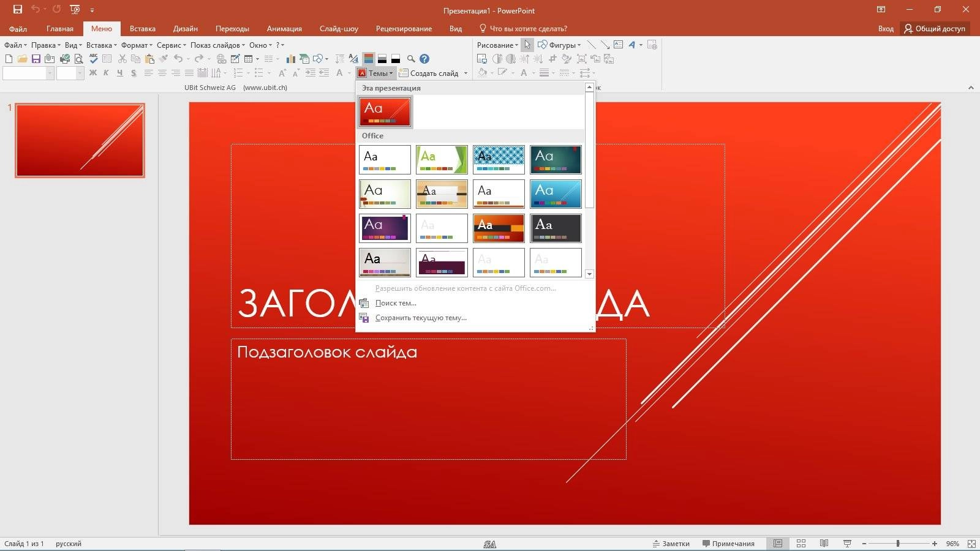Click the Arrow line drawing tool
Image resolution: width=980 pixels, height=551 pixels.
605,45
